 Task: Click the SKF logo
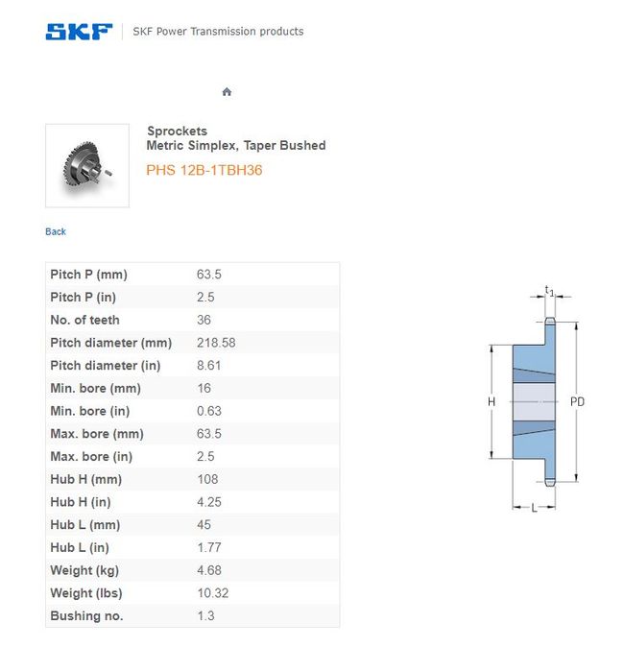click(79, 31)
